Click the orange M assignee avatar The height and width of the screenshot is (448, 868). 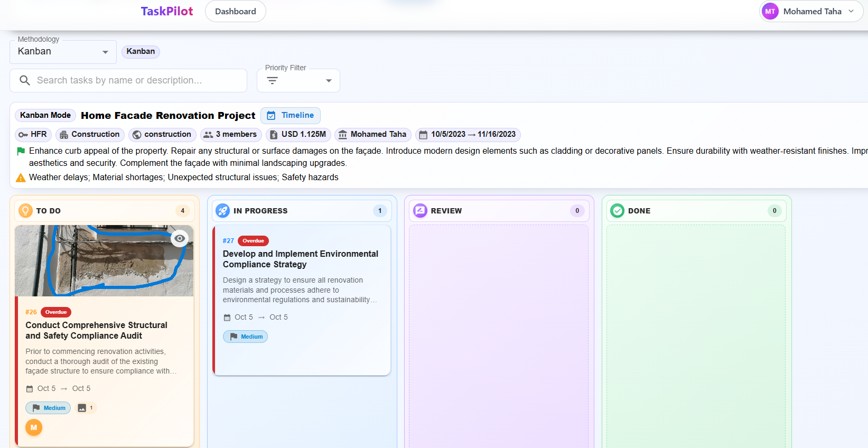(x=34, y=427)
